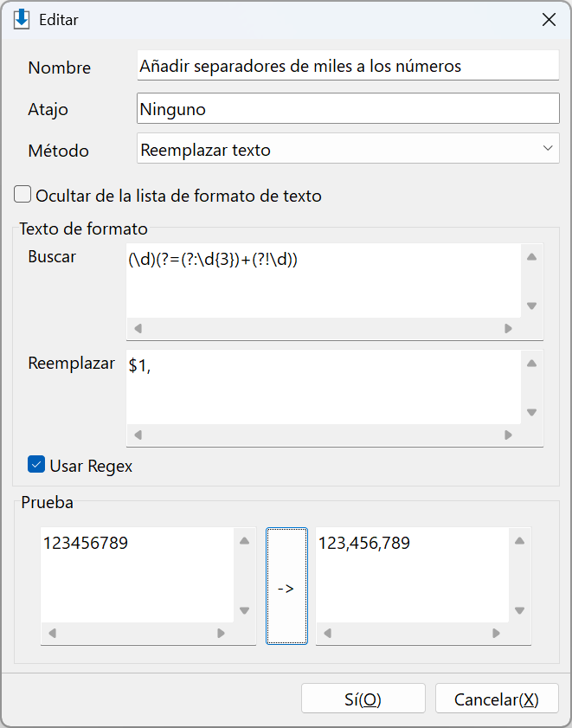The width and height of the screenshot is (572, 728).
Task: Click the Reemplazar box scroll left arrow
Action: (138, 435)
